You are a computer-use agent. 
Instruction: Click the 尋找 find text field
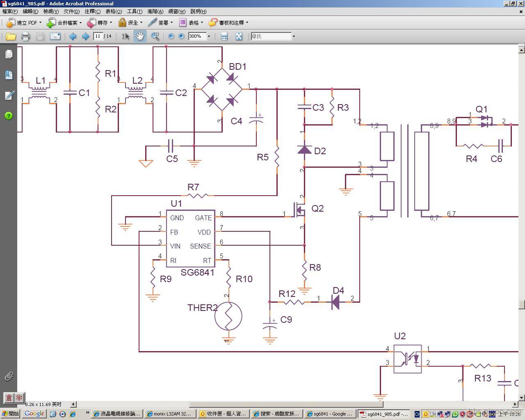click(271, 36)
